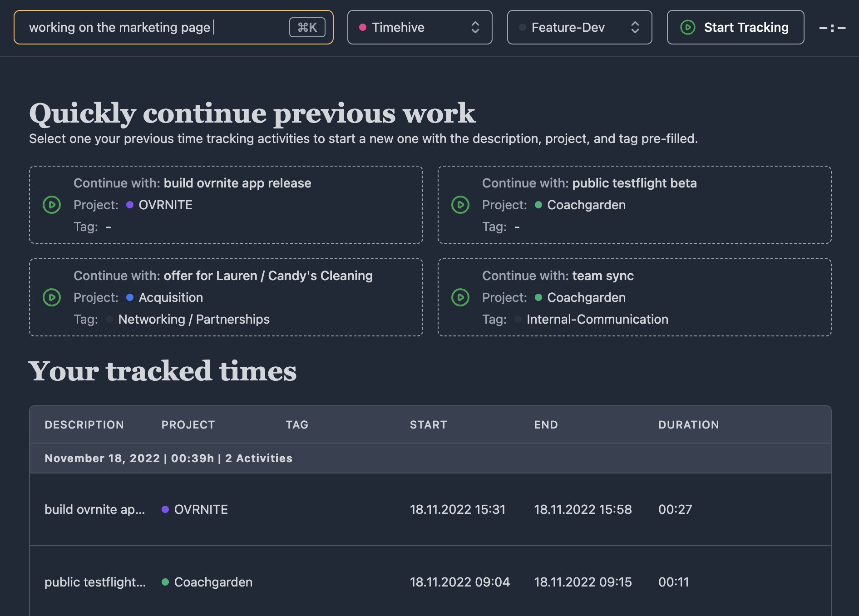Viewport: 859px width, 616px height.
Task: Collapse the November 18, 2022 activity group
Action: point(168,458)
